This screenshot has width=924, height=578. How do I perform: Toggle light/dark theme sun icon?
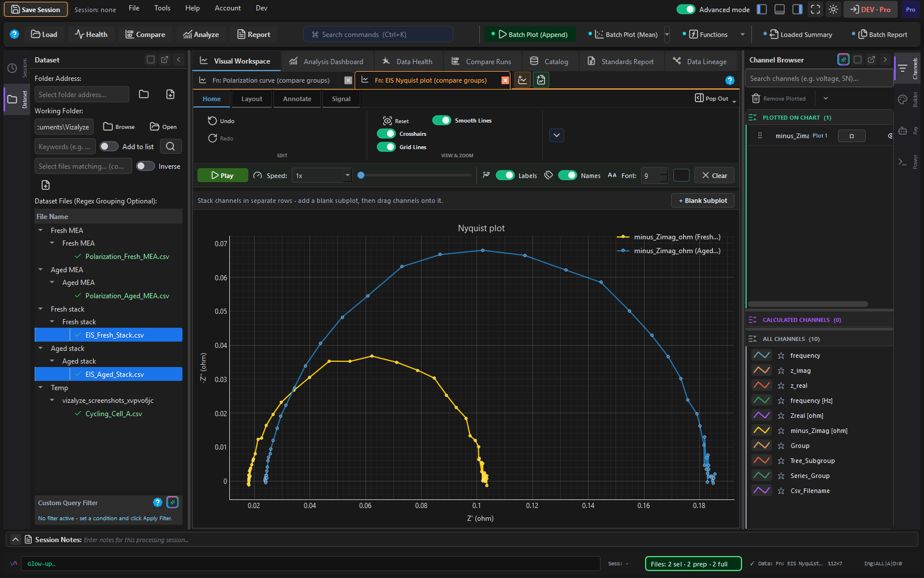pyautogui.click(x=833, y=9)
